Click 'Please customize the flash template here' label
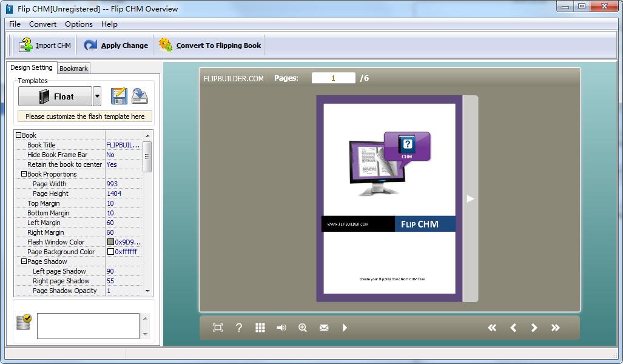The width and height of the screenshot is (623, 364). (85, 116)
